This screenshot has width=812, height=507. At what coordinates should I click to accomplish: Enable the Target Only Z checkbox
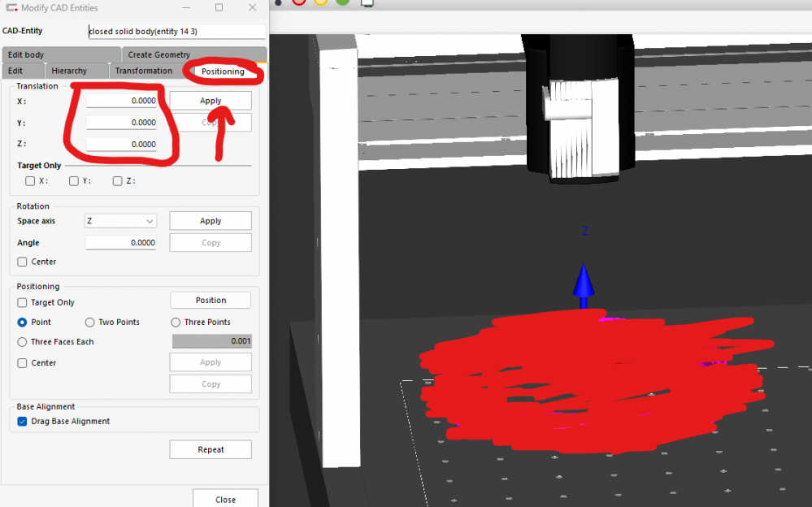[118, 181]
